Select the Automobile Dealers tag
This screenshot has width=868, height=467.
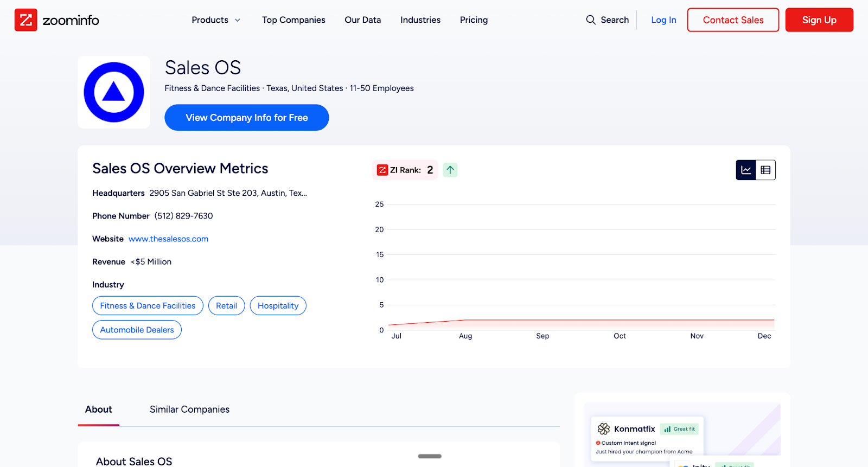tap(137, 330)
